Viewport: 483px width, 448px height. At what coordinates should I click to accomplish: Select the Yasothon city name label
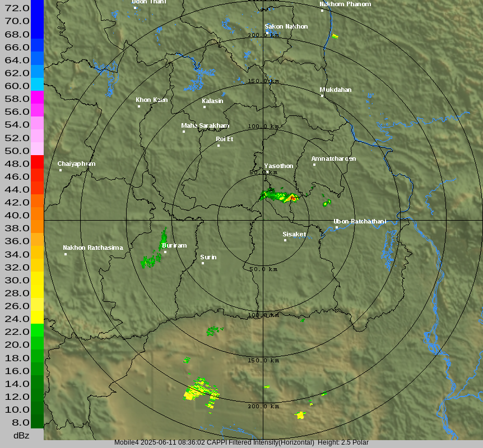(278, 166)
